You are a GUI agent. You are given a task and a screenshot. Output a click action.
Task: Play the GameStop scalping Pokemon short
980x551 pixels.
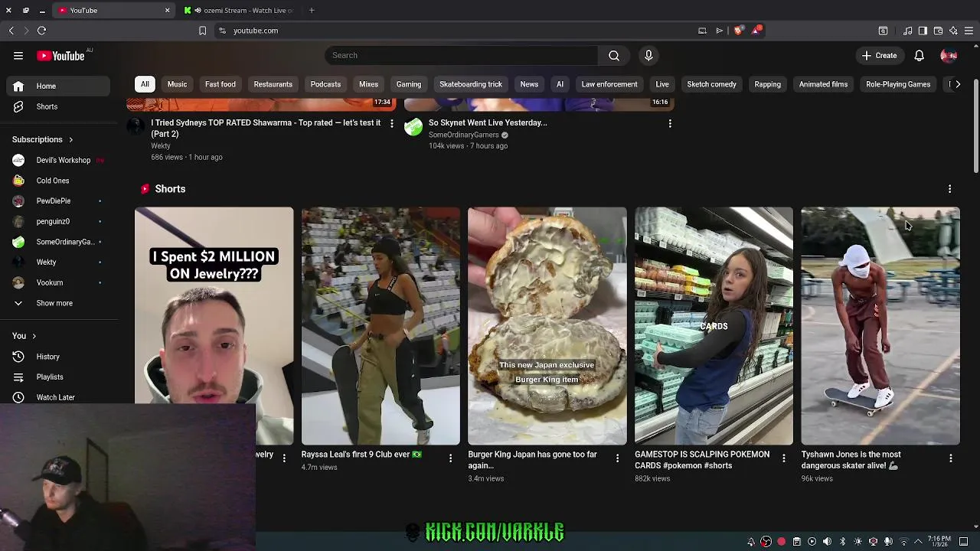point(714,326)
